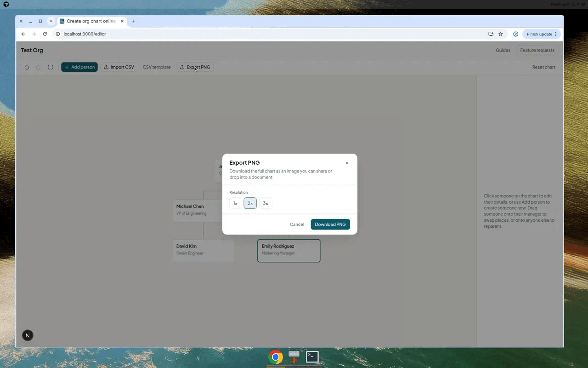The width and height of the screenshot is (588, 368).
Task: Click the Download PNG button
Action: [x=330, y=224]
